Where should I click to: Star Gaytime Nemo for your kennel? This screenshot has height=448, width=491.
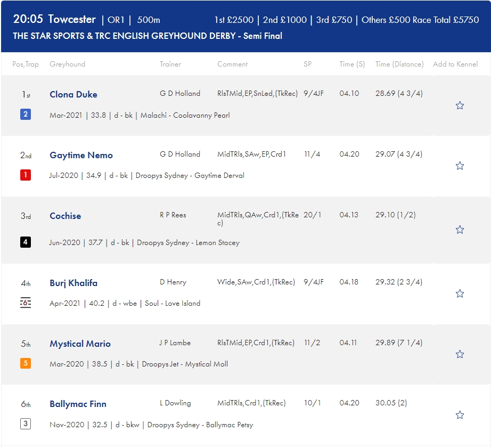[460, 166]
